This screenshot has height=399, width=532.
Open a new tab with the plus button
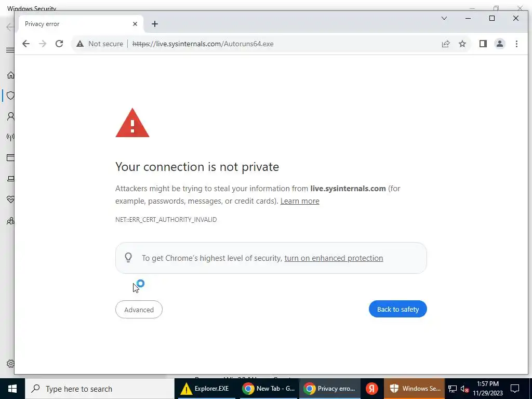click(x=155, y=24)
